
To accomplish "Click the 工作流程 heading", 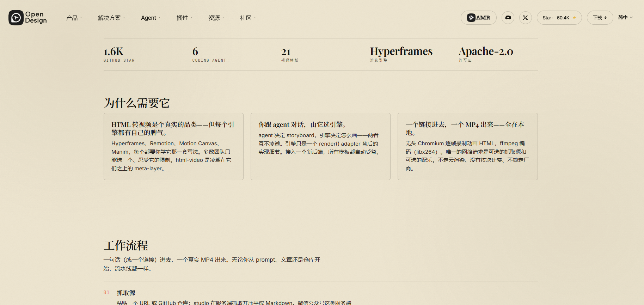I will 126,245.
